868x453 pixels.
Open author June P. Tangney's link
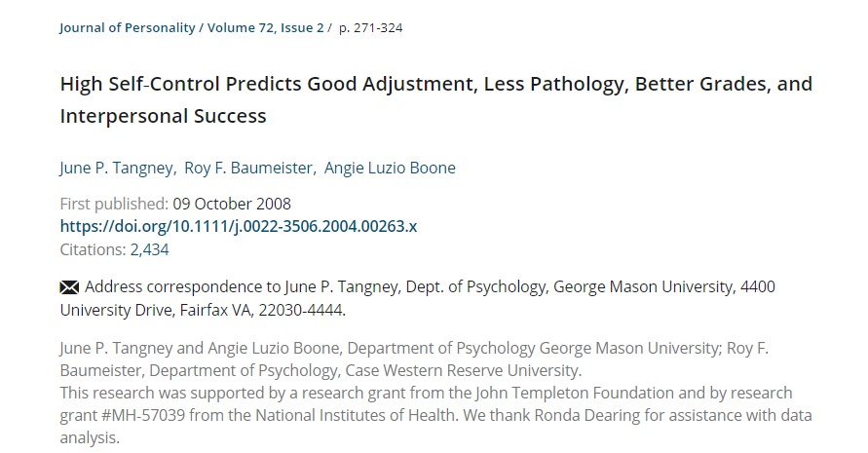coord(116,168)
